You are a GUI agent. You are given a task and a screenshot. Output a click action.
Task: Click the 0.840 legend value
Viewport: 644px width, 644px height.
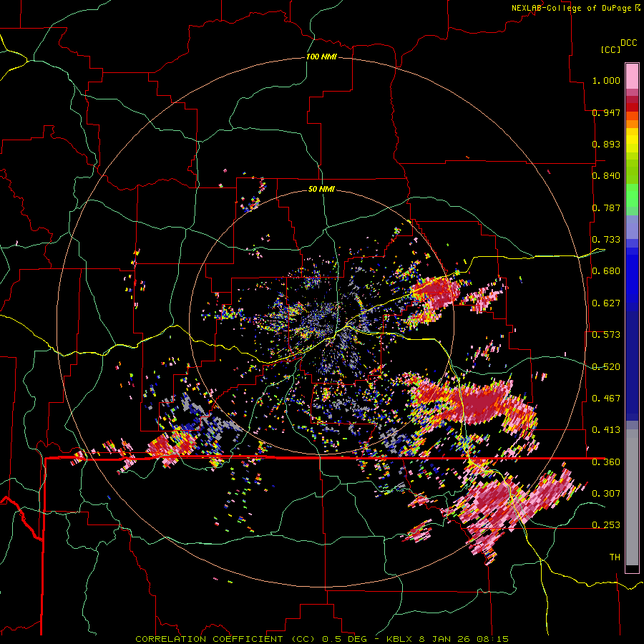point(606,176)
